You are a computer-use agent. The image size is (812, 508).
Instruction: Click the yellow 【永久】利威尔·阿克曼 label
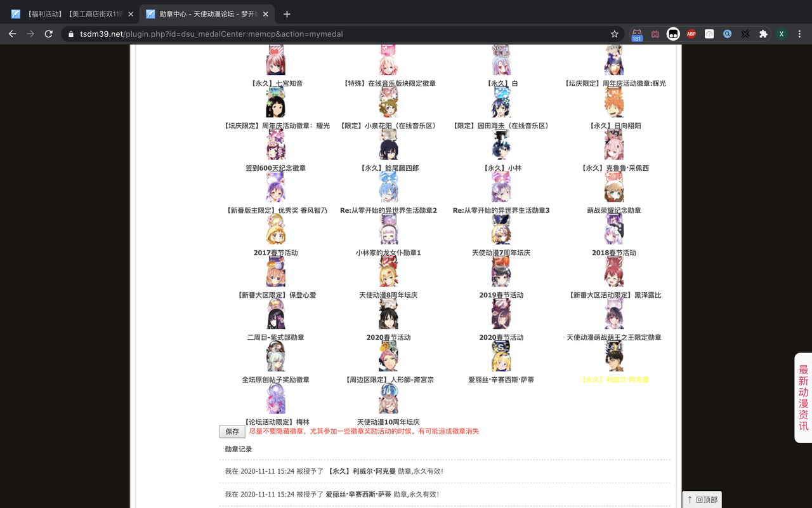coord(615,380)
